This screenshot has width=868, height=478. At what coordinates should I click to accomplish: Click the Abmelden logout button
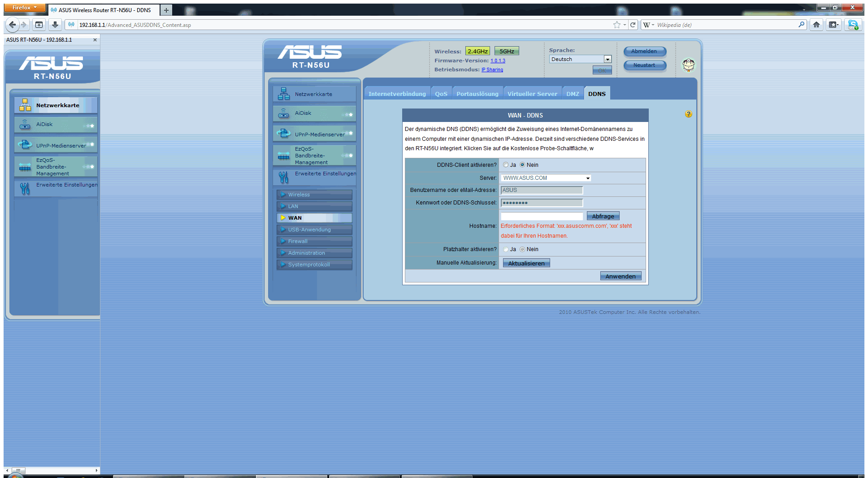[x=644, y=52]
